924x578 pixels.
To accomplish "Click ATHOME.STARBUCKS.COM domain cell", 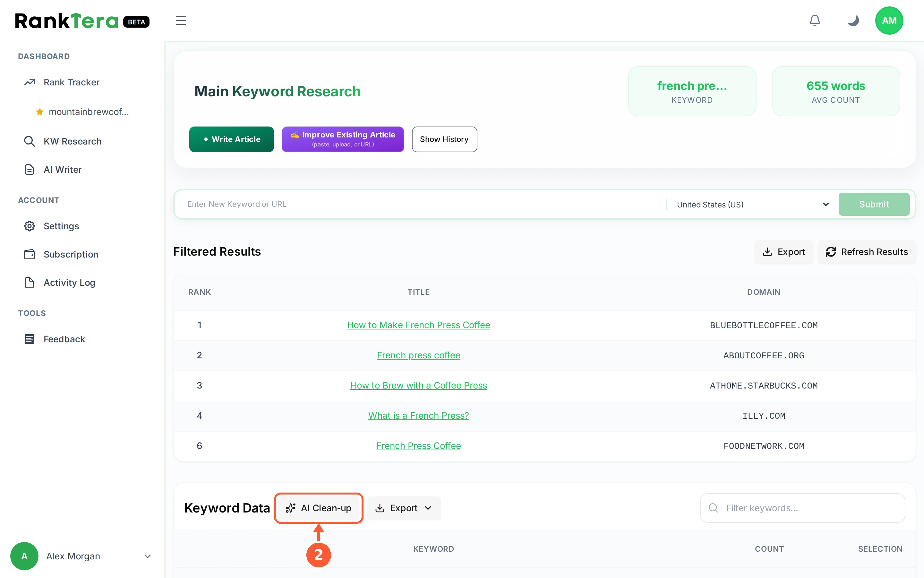I will coord(764,386).
